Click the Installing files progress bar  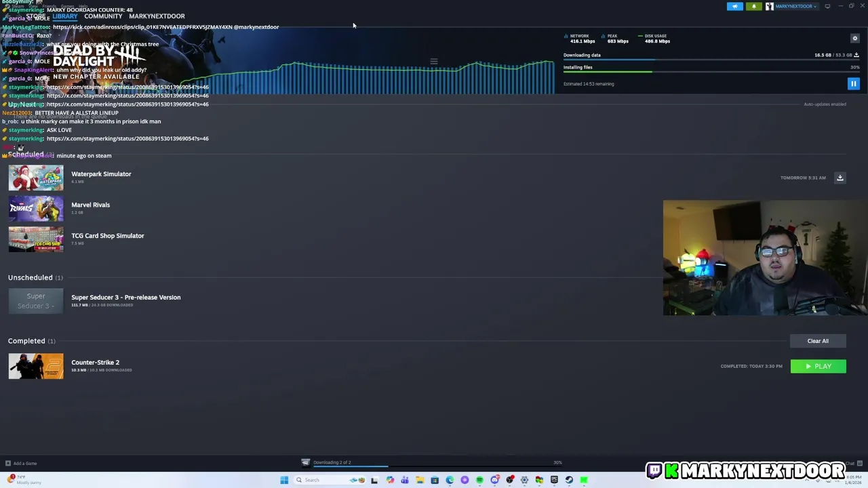pos(711,72)
